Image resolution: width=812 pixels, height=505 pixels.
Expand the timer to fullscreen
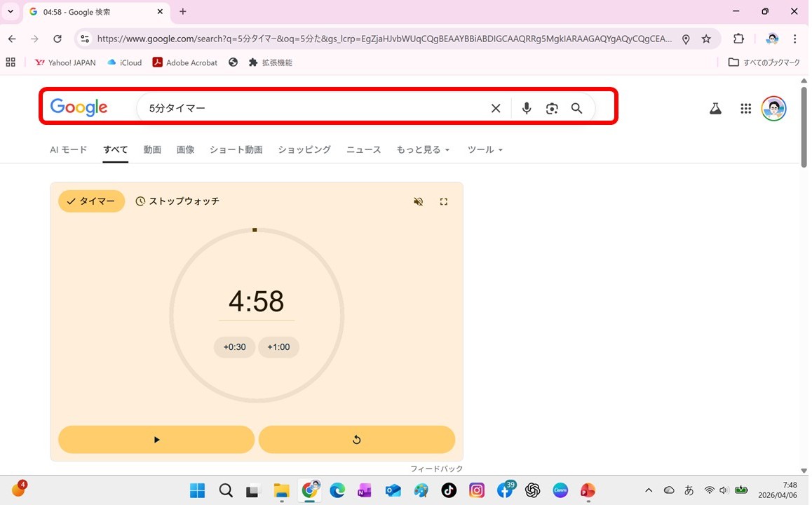tap(443, 202)
